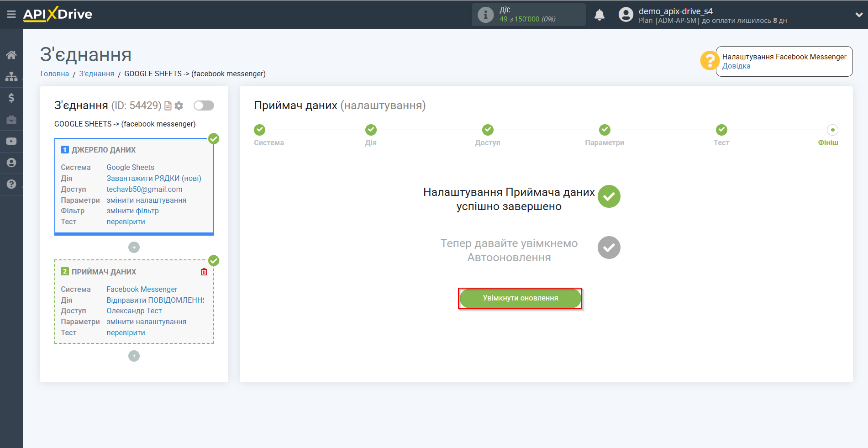Image resolution: width=868 pixels, height=448 pixels.
Task: Click source змінити налаштування link
Action: (x=147, y=200)
